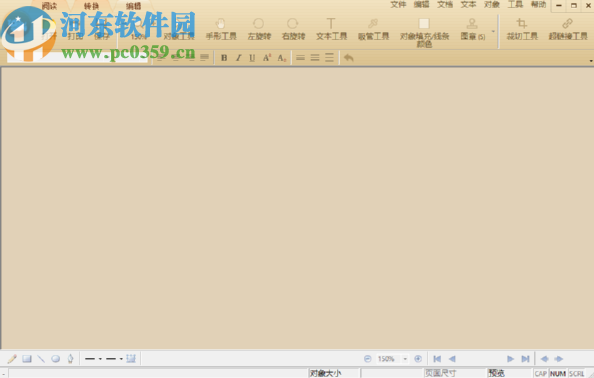
Task: Select the rectangle drawing tool
Action: 27,358
